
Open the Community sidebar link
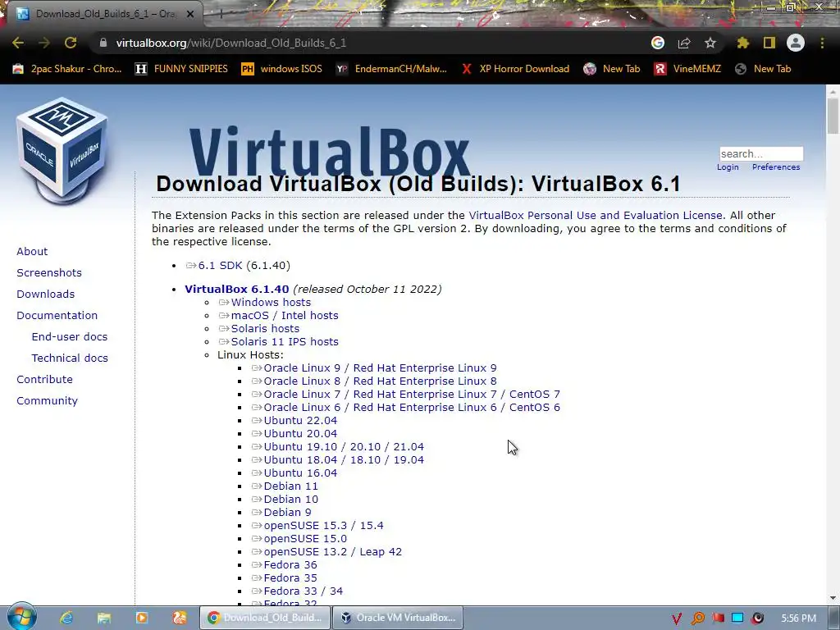point(47,400)
